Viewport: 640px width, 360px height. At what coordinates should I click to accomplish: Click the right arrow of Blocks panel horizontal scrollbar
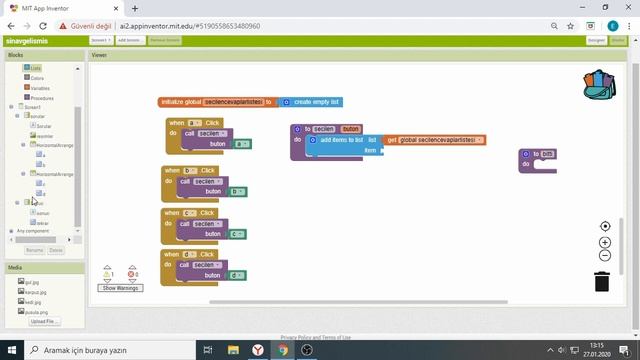69,240
